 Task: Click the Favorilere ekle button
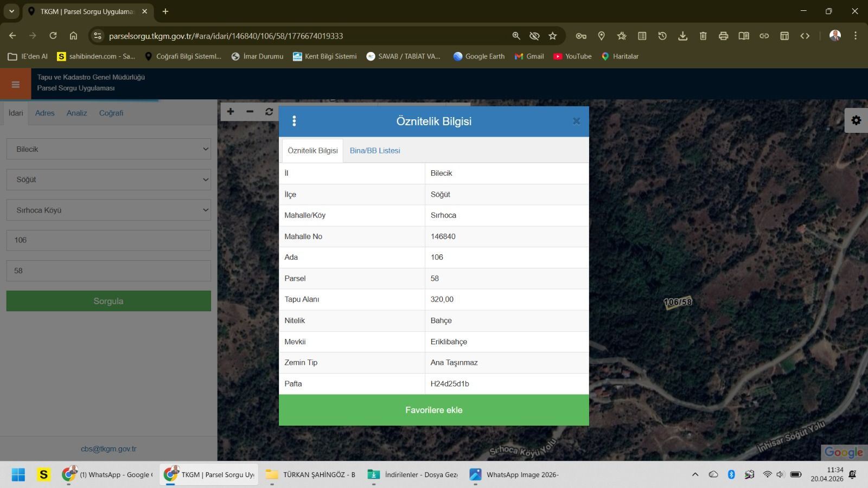pos(433,410)
